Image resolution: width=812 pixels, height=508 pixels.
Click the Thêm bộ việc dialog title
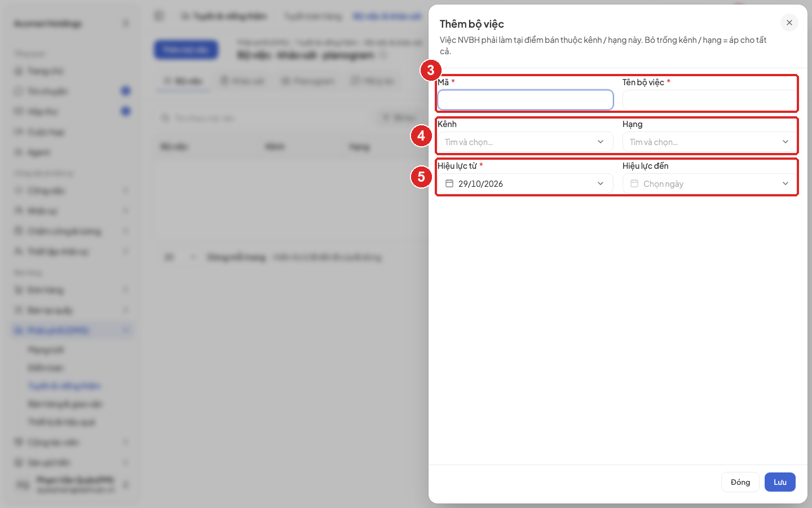[472, 24]
